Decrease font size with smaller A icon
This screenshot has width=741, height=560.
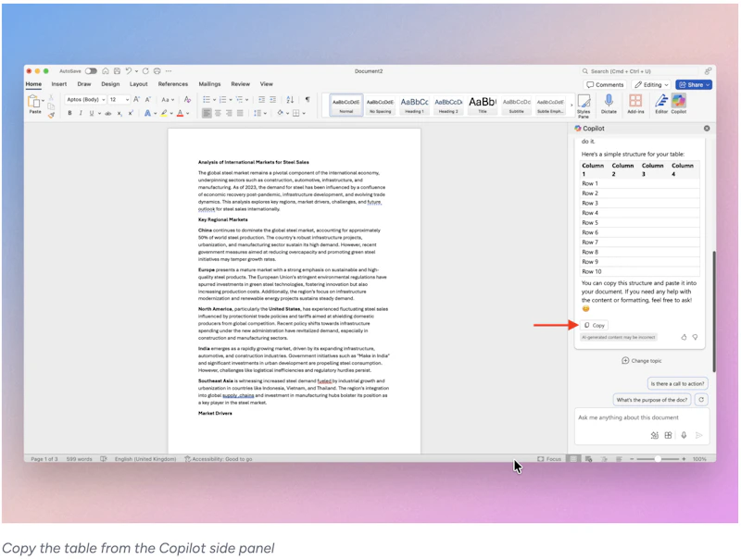pyautogui.click(x=147, y=99)
